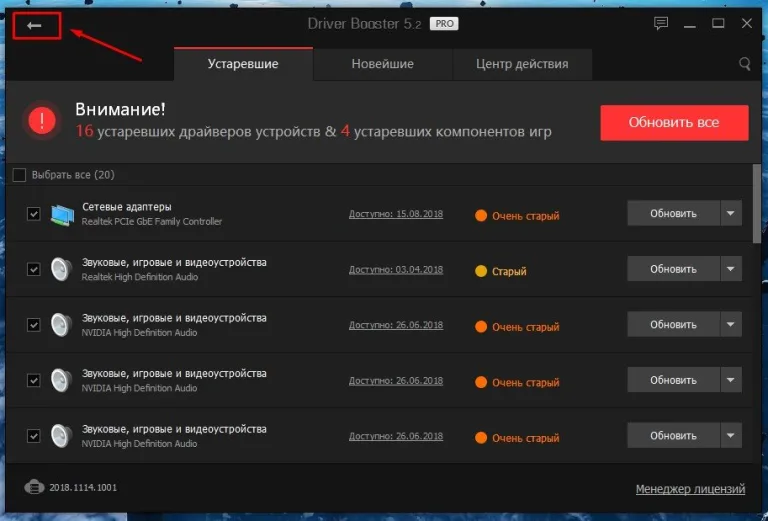The height and width of the screenshot is (521, 768).
Task: Click the Выбрать все (20) label
Action: (73, 175)
